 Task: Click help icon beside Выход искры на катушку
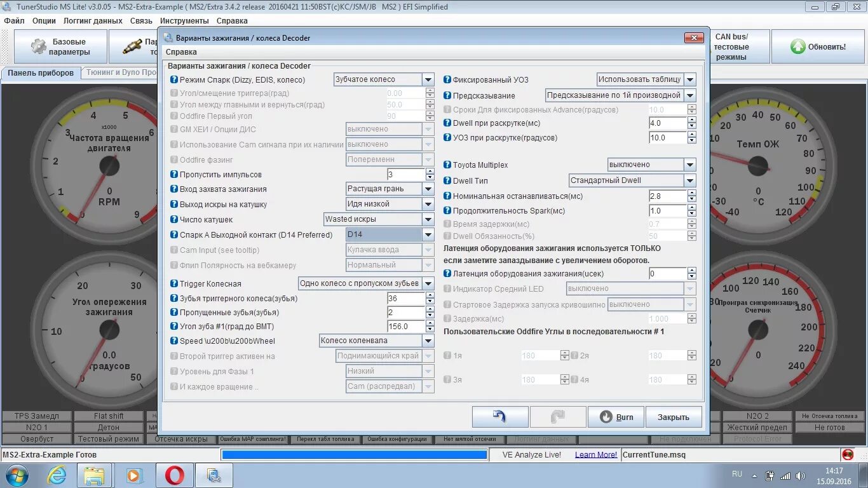tap(174, 205)
